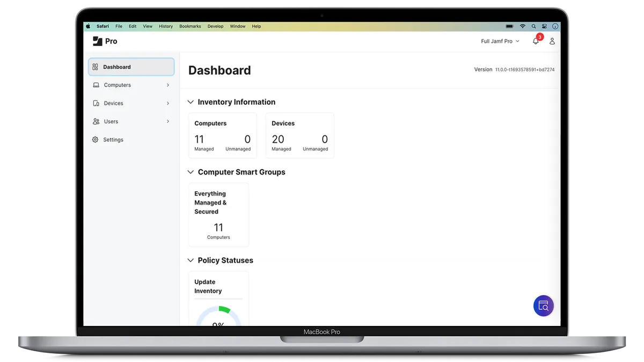Image resolution: width=644 pixels, height=362 pixels.
Task: Open the Develop menu in menu bar
Action: pyautogui.click(x=215, y=26)
